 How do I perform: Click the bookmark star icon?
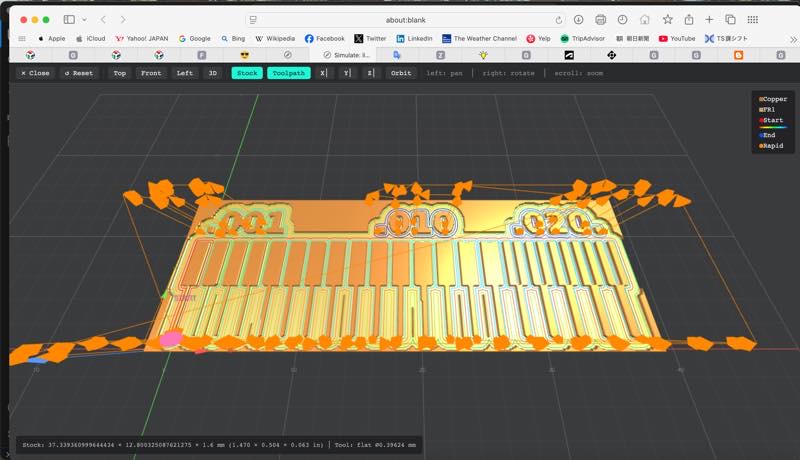667,19
